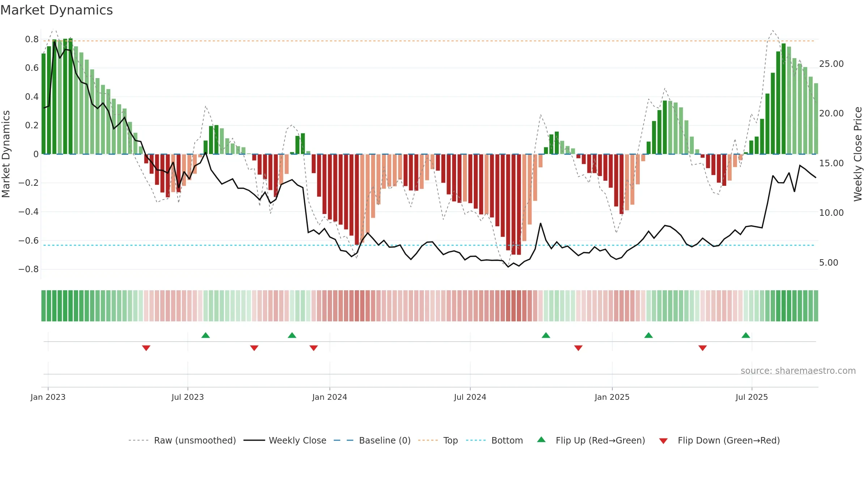This screenshot has width=868, height=488.
Task: Click the 0.6 left axis tick
Action: click(32, 68)
